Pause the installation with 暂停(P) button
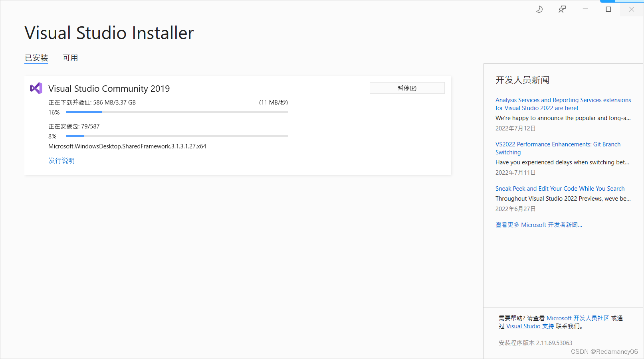 407,88
